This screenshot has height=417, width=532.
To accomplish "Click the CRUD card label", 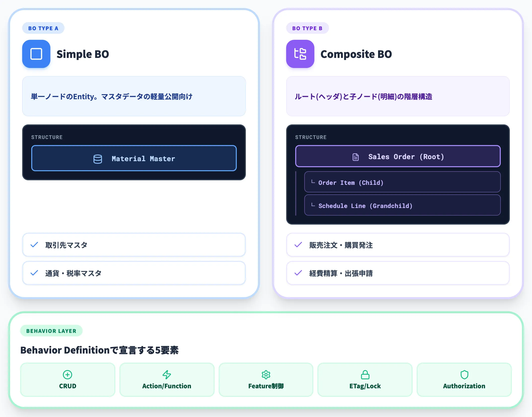I will pyautogui.click(x=68, y=386).
